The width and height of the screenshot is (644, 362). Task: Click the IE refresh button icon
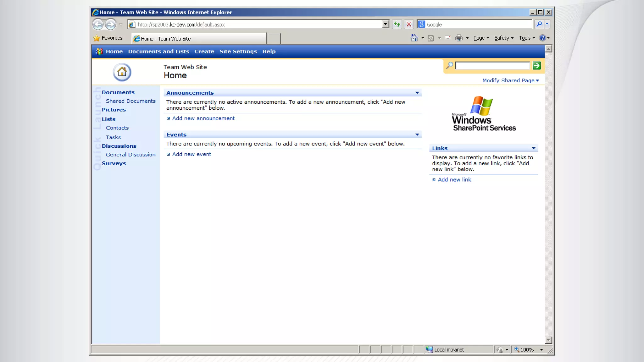[397, 24]
